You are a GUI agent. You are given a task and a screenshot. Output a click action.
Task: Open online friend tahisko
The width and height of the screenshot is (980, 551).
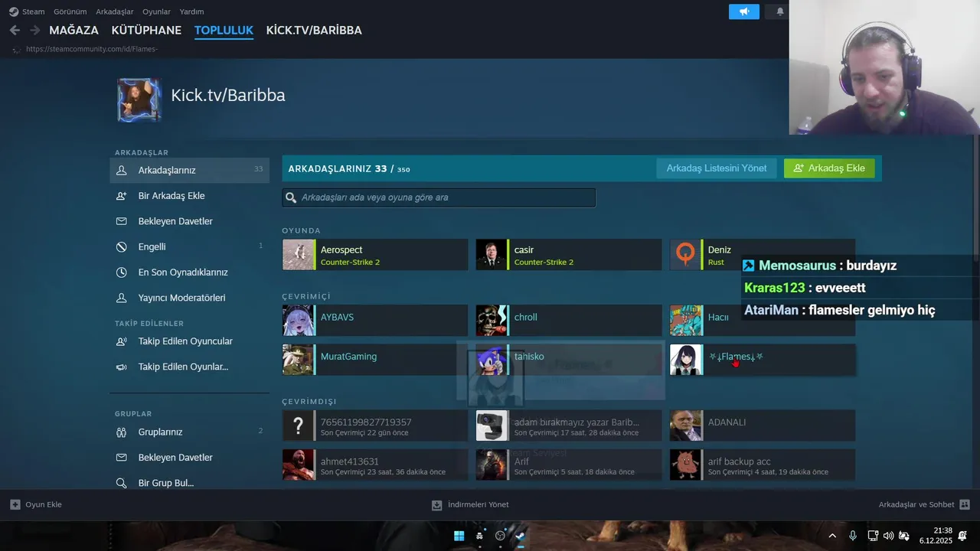[x=569, y=360]
